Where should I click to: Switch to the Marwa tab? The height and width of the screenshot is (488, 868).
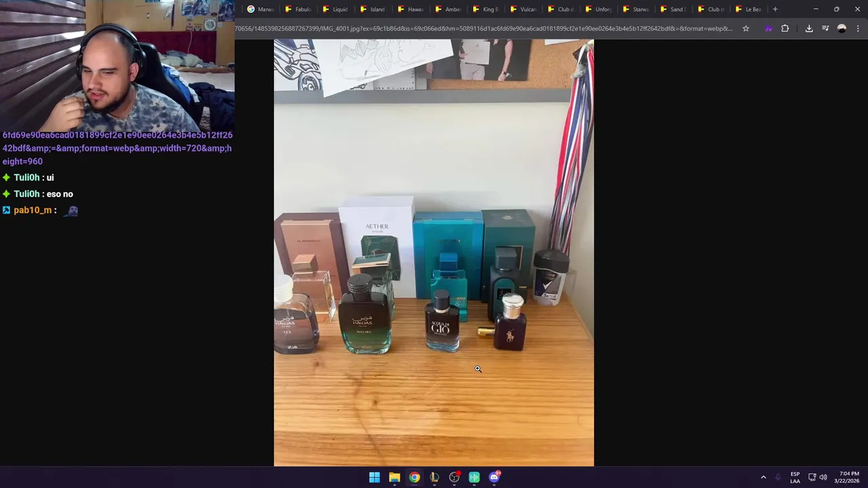260,9
